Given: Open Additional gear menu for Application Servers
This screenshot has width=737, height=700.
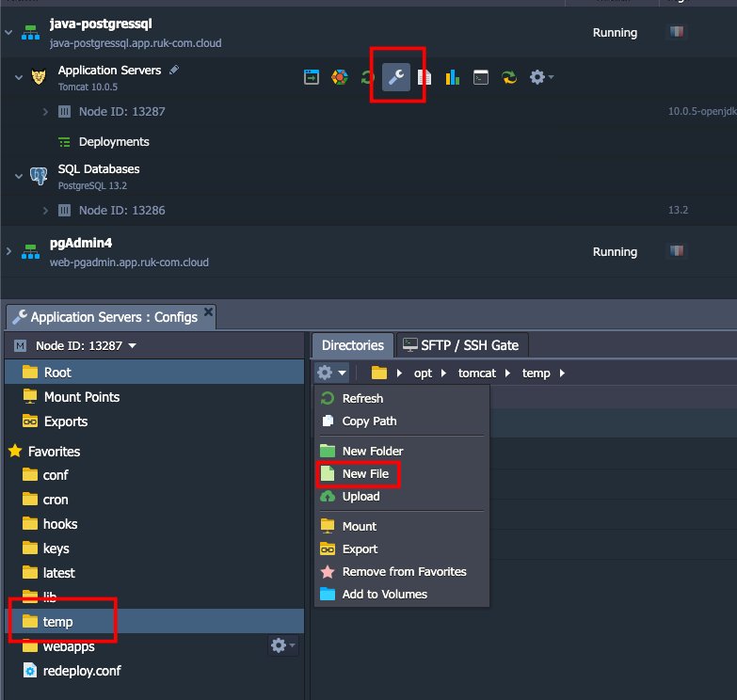Looking at the screenshot, I should 541,76.
